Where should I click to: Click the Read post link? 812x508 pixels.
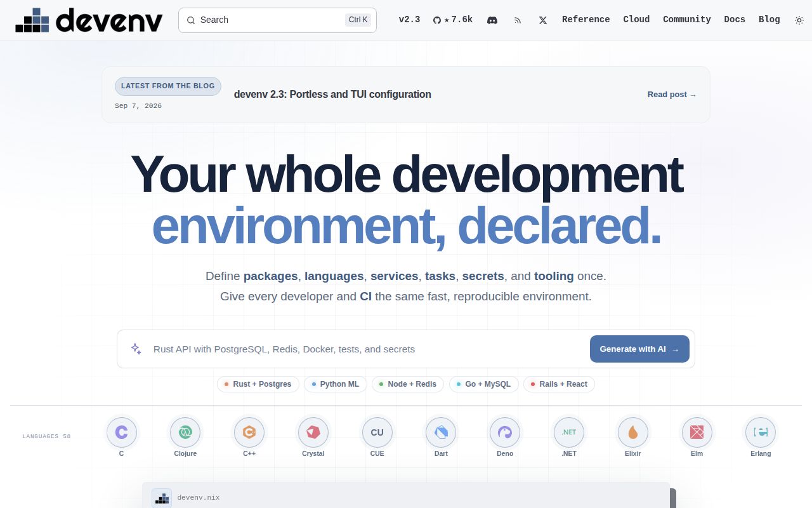672,95
